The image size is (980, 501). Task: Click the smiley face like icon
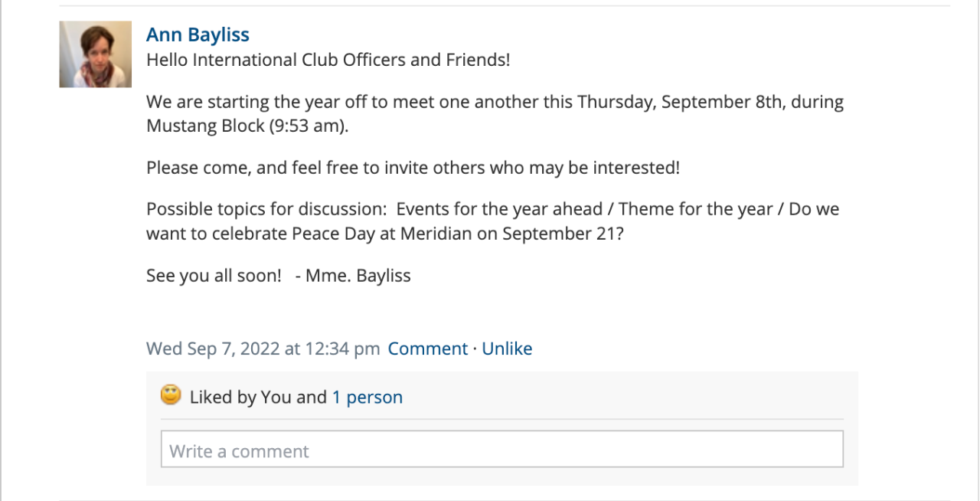(x=171, y=395)
